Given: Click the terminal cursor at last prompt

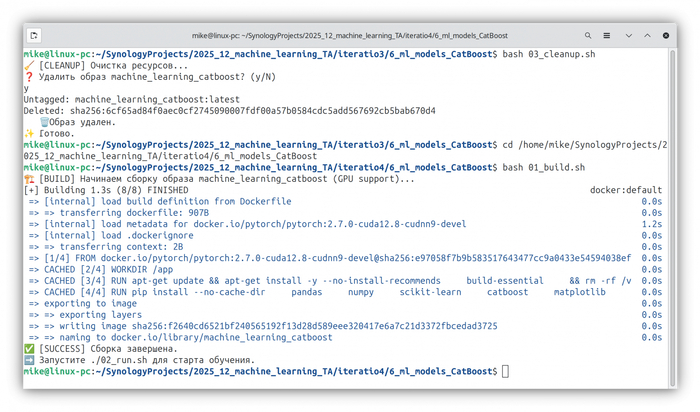Looking at the screenshot, I should point(505,371).
